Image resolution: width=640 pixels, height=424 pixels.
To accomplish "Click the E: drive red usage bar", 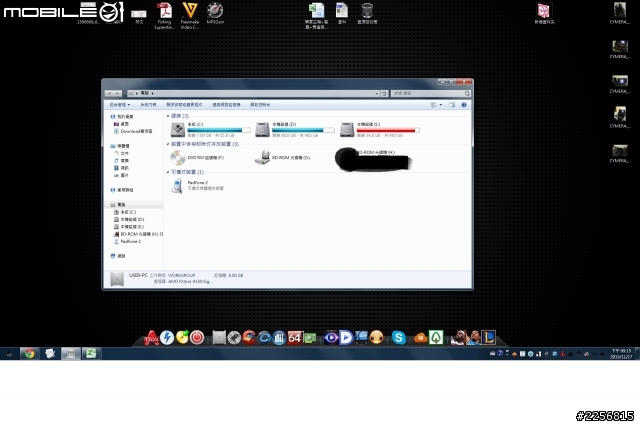I will (388, 130).
